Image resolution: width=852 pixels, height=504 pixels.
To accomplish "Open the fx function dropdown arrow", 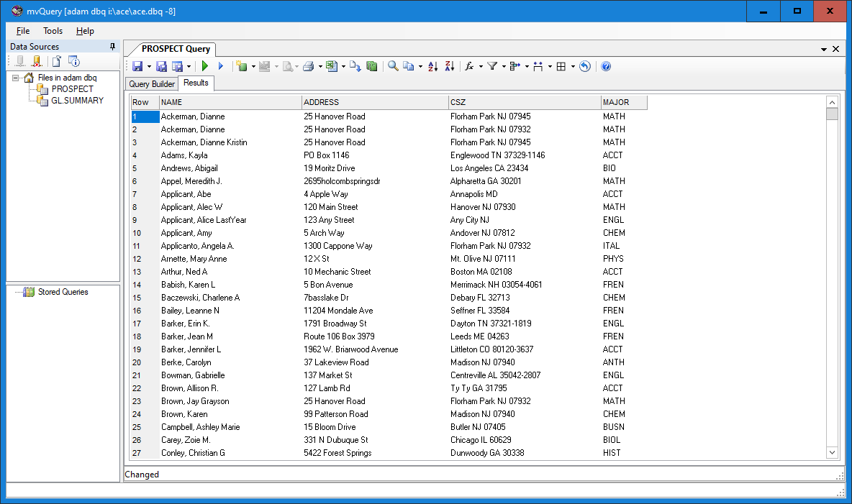I will tap(481, 67).
